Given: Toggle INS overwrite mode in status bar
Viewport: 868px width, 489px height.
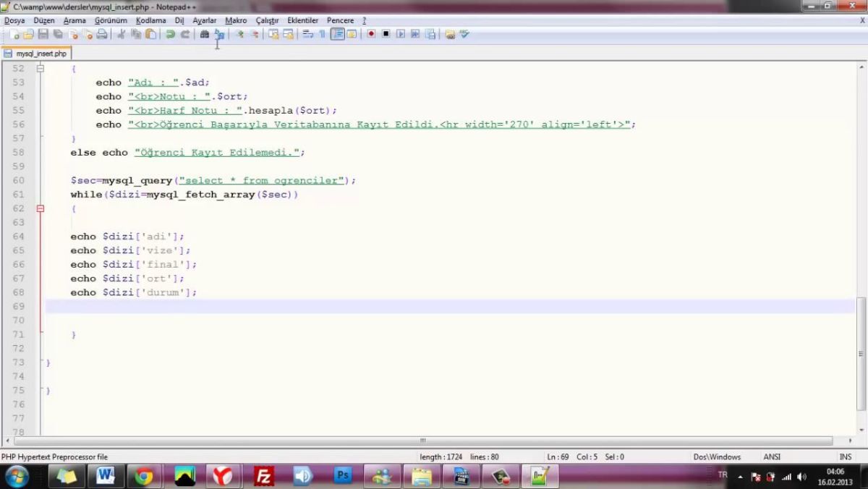Looking at the screenshot, I should tap(845, 457).
